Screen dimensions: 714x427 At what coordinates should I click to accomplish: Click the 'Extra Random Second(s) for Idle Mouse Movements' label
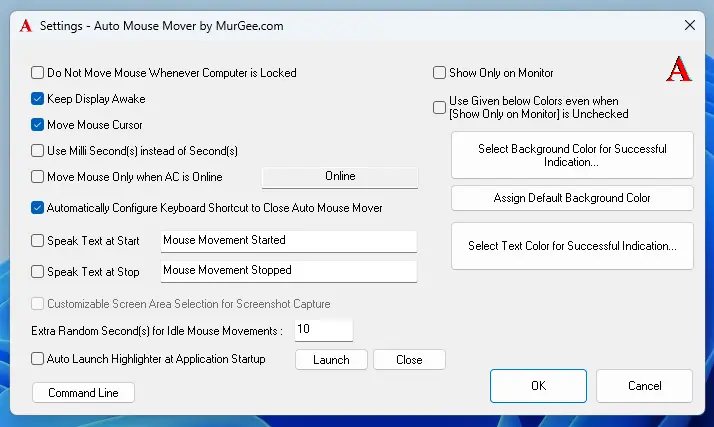coord(157,331)
